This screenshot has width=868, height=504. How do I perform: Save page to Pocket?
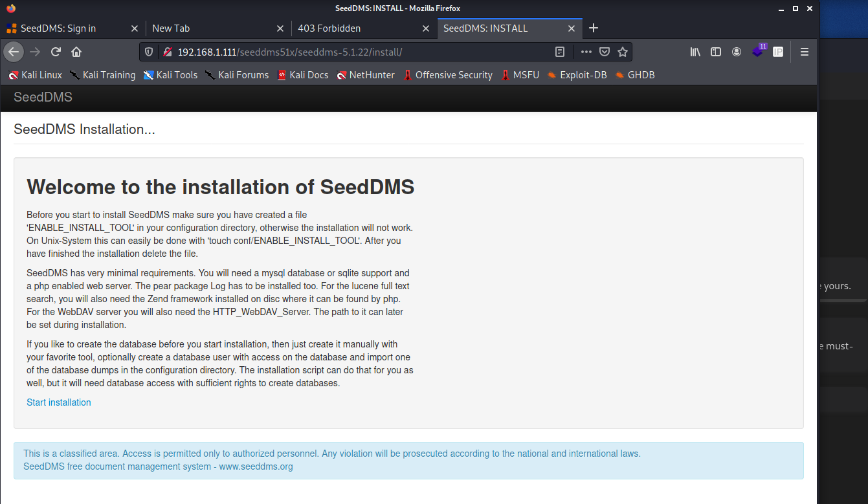pos(604,52)
